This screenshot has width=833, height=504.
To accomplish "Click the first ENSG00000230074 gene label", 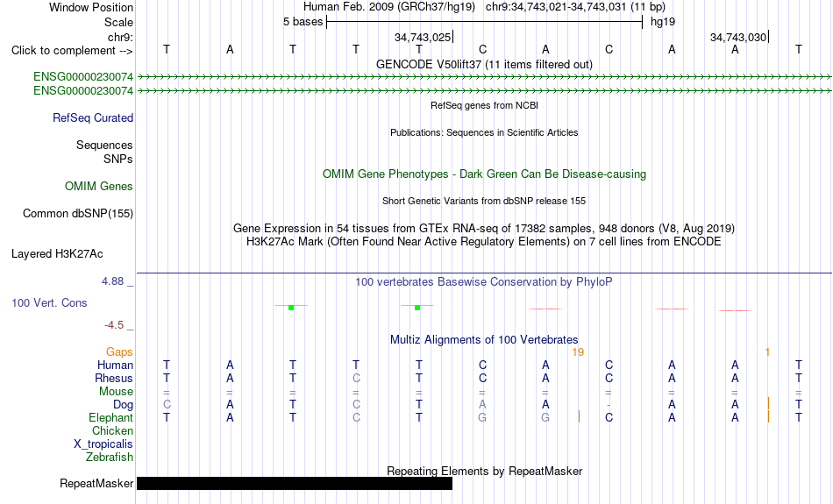I will (83, 77).
